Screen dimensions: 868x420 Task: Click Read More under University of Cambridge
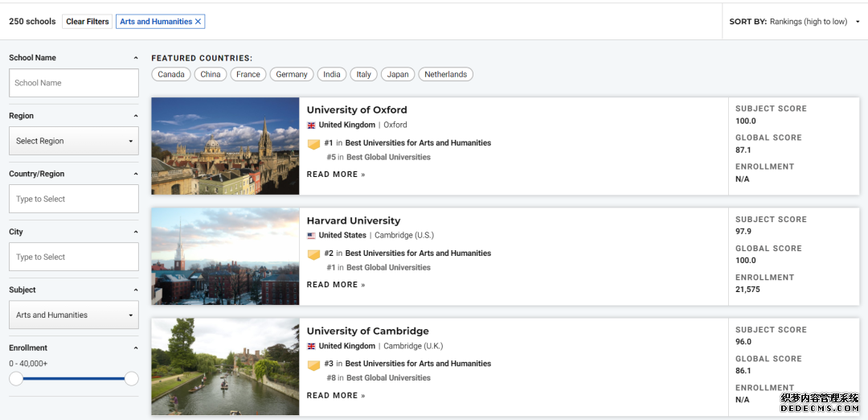point(336,396)
